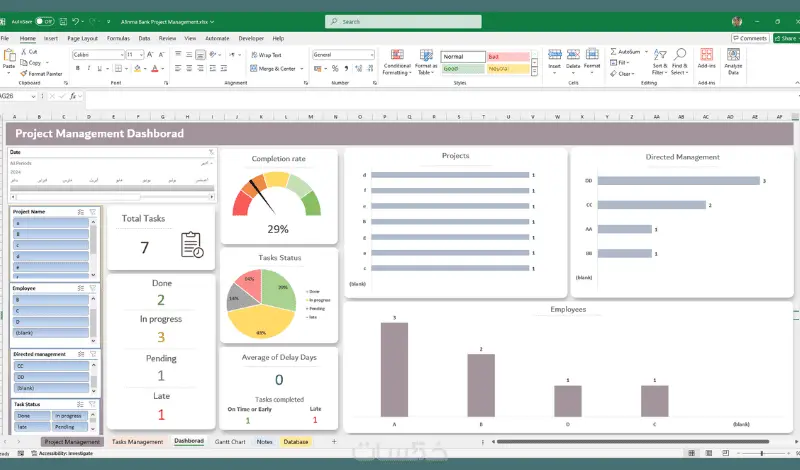Toggle Wrap Text

coord(266,55)
